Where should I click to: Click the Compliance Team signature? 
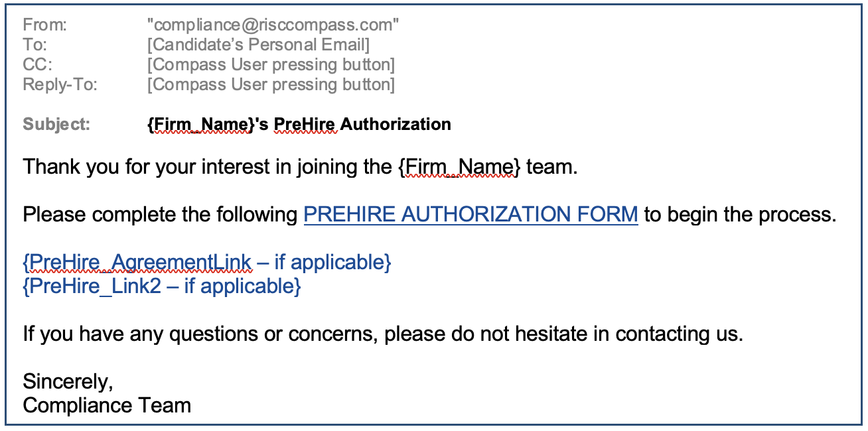pyautogui.click(x=107, y=405)
